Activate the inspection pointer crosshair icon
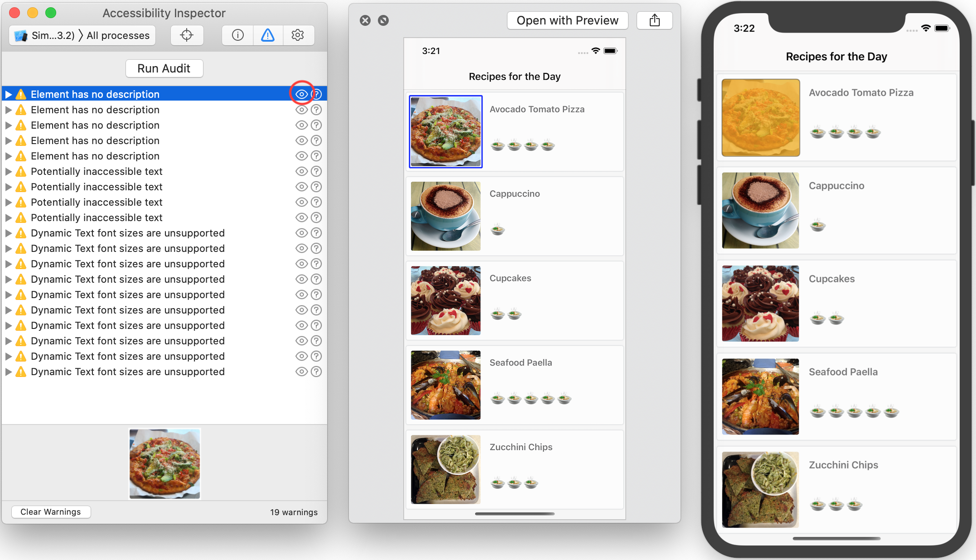Image resolution: width=976 pixels, height=560 pixels. (187, 35)
